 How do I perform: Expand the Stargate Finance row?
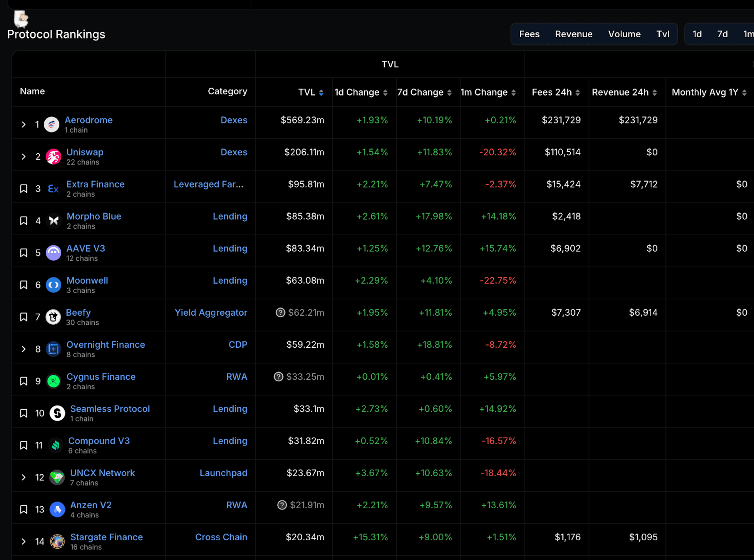coord(24,542)
